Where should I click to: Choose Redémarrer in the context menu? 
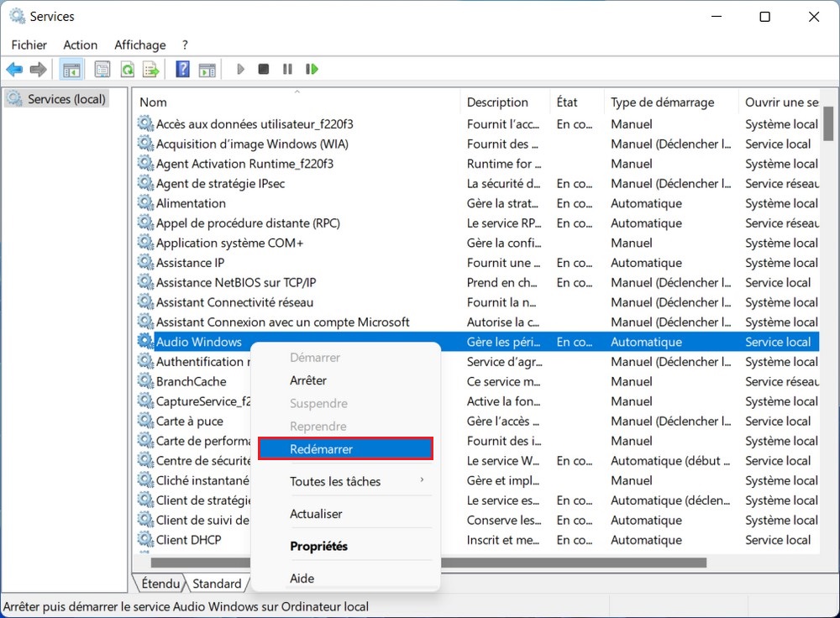coord(344,449)
